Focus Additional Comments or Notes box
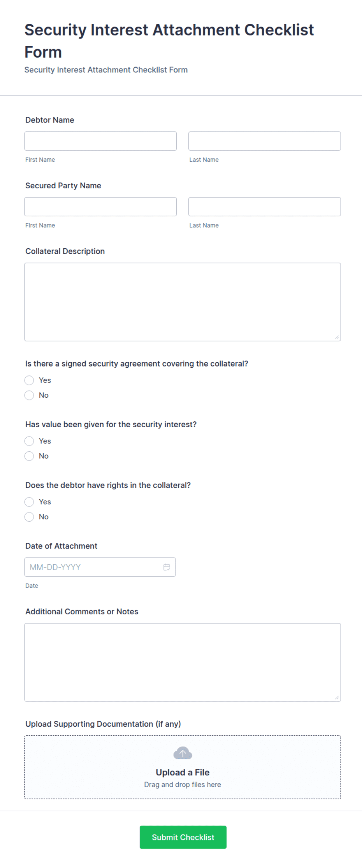362x868 pixels. point(183,662)
